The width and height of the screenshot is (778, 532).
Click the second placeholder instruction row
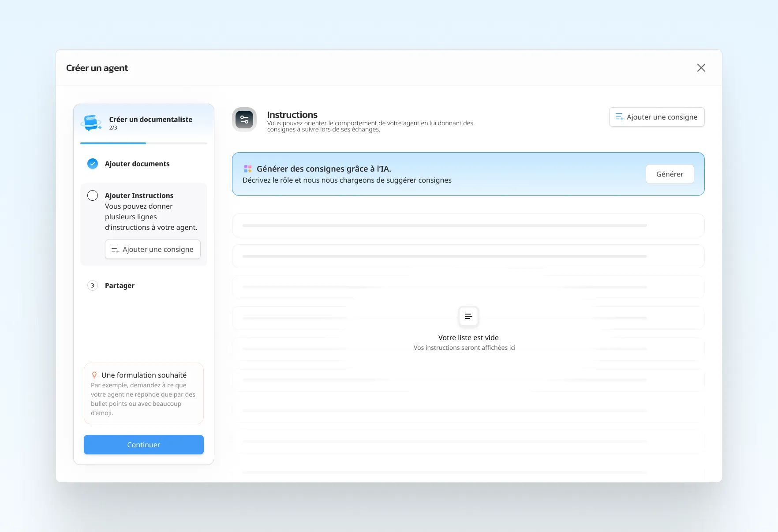tap(468, 256)
